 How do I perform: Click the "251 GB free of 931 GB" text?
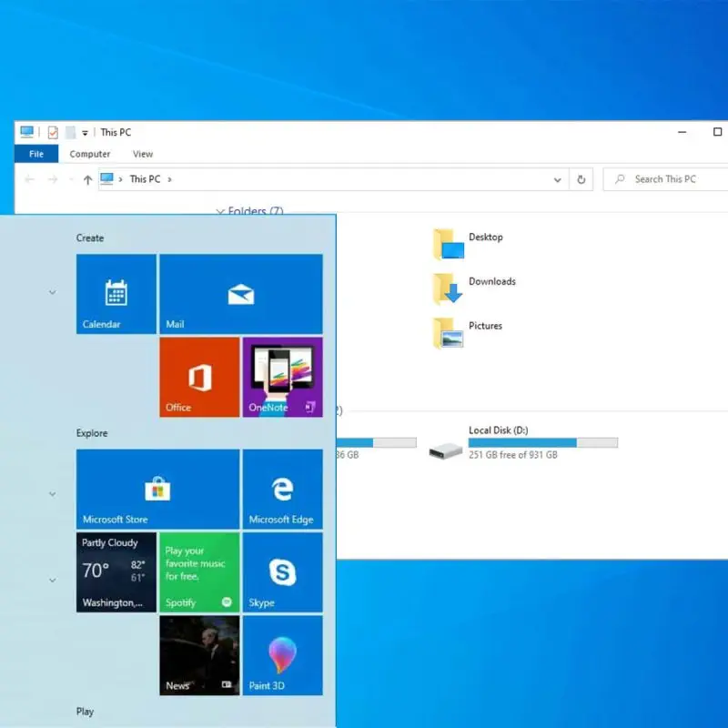(513, 455)
